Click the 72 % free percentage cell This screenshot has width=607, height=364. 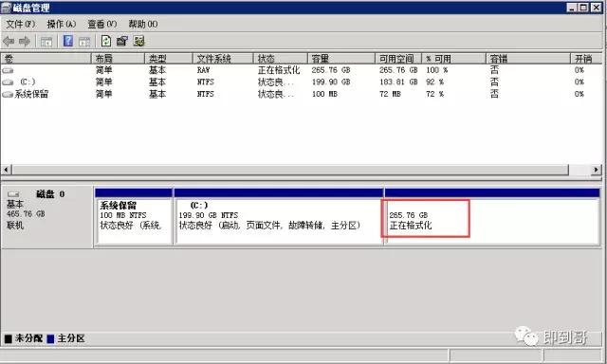click(434, 94)
